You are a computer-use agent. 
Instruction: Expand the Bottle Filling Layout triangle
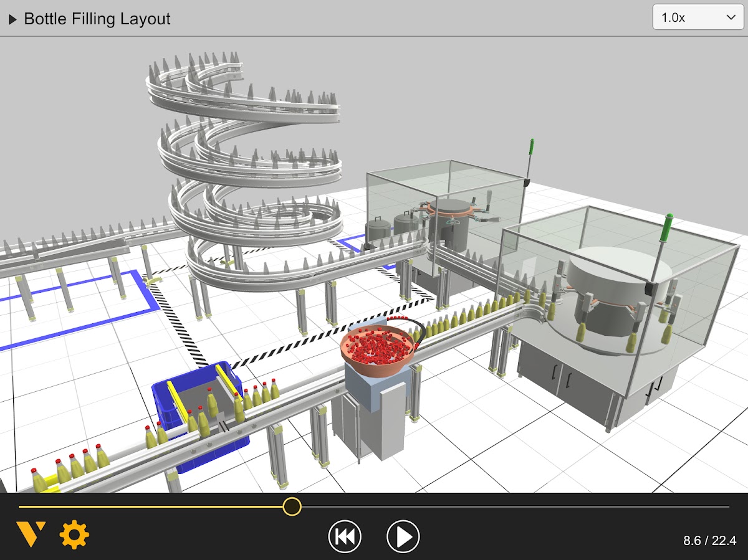[12, 19]
